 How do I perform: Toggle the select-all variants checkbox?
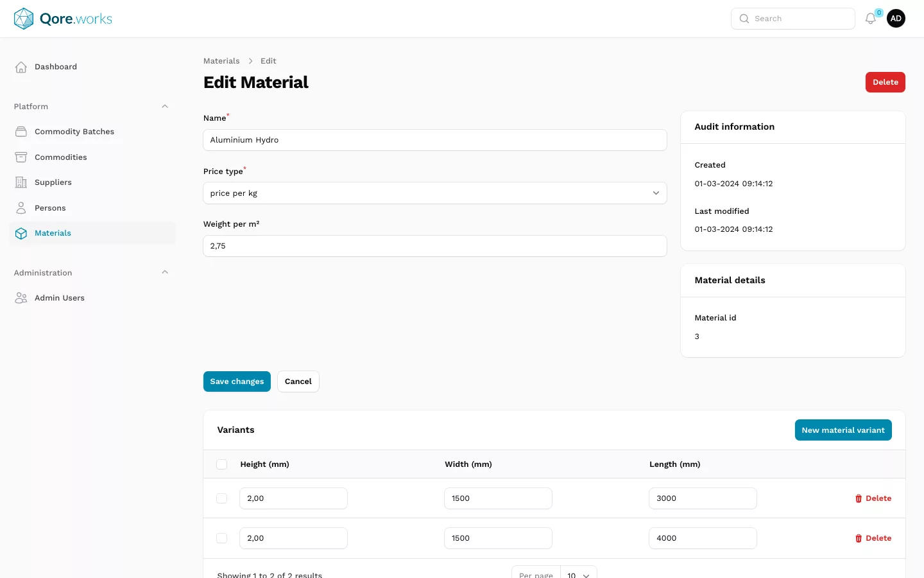[222, 464]
